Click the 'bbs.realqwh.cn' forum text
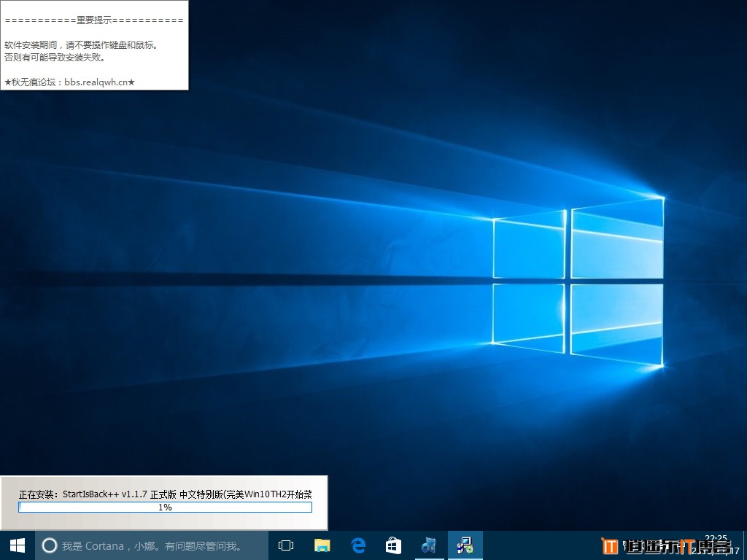747x560 pixels. 96,82
